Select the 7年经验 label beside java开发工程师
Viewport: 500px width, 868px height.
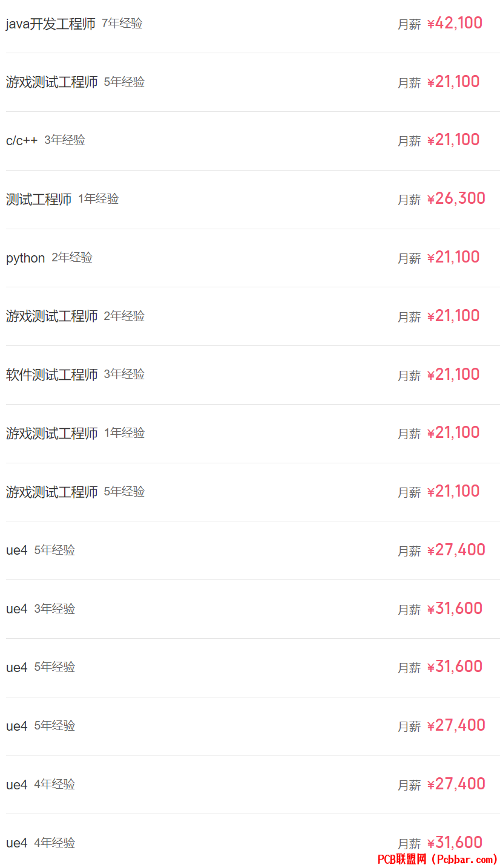click(122, 24)
